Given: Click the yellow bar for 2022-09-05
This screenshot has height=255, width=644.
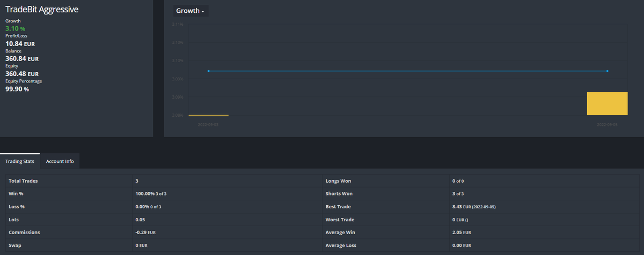Looking at the screenshot, I should tap(607, 103).
